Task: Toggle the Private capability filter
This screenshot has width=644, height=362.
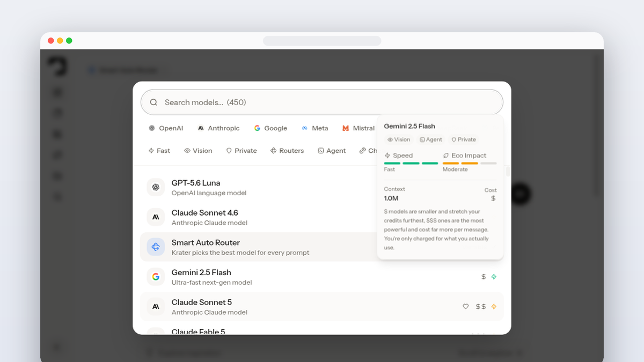Action: click(x=241, y=151)
